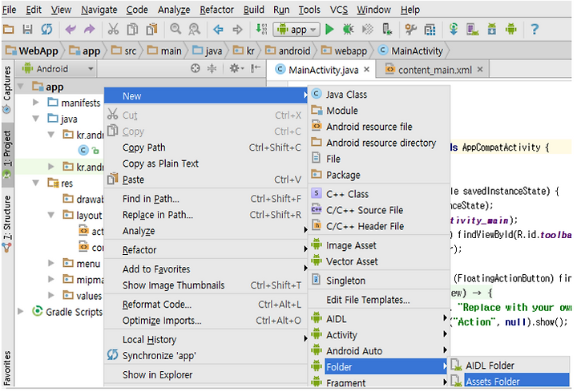Click the Open folder toolbar icon
This screenshot has height=392, width=577.
coord(9,29)
